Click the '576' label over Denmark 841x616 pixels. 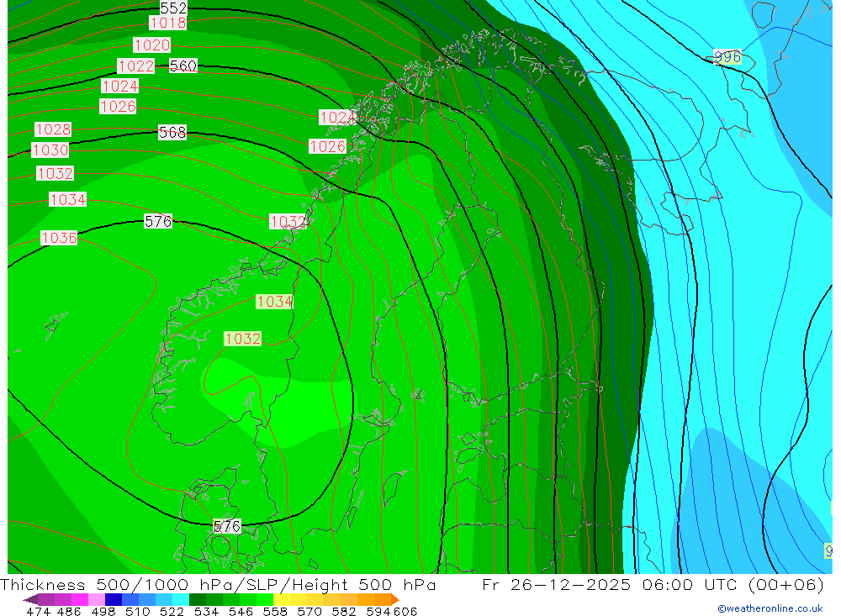(227, 526)
